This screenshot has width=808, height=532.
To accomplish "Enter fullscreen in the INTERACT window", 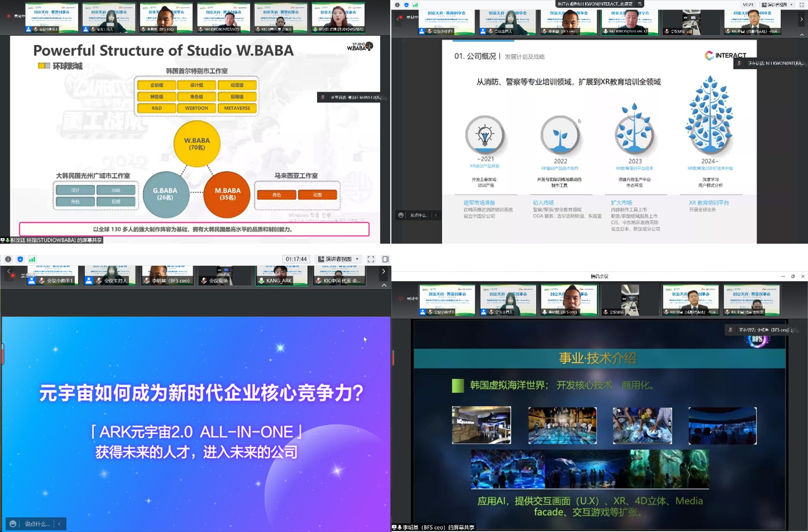I will (802, 5).
